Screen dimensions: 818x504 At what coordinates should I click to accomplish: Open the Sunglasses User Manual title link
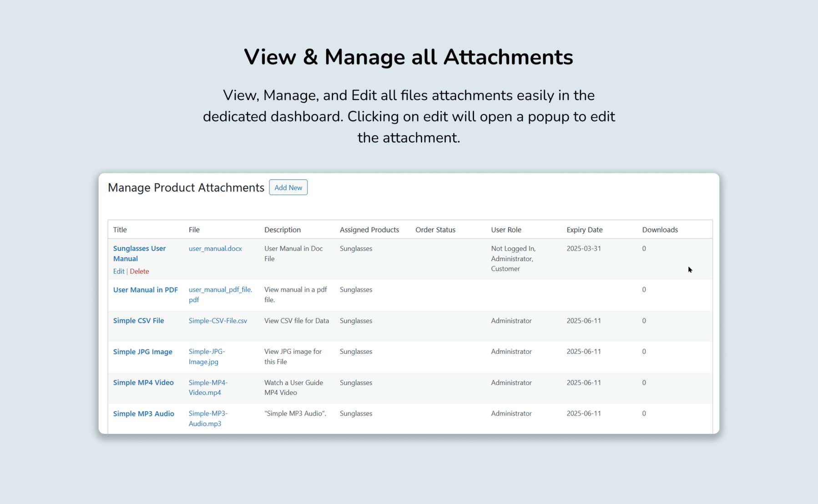[x=139, y=253]
